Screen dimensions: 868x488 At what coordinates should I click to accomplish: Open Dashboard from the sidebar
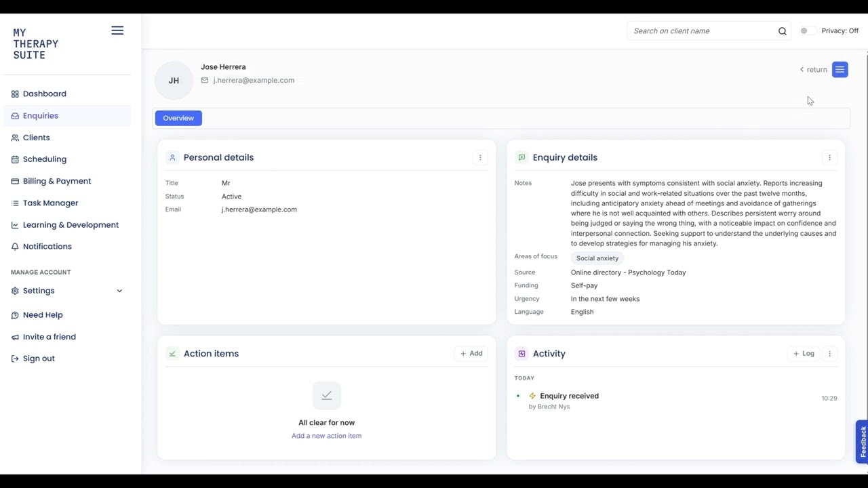point(45,94)
